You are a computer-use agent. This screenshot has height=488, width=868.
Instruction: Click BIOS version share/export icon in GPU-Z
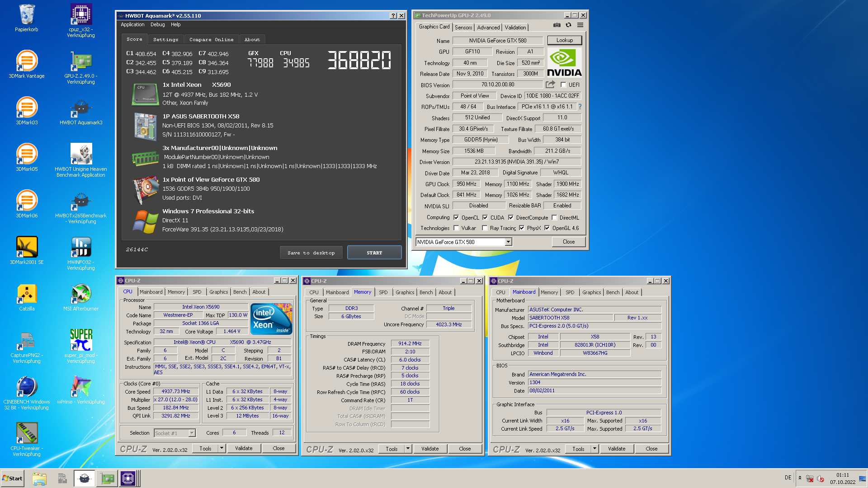[550, 84]
